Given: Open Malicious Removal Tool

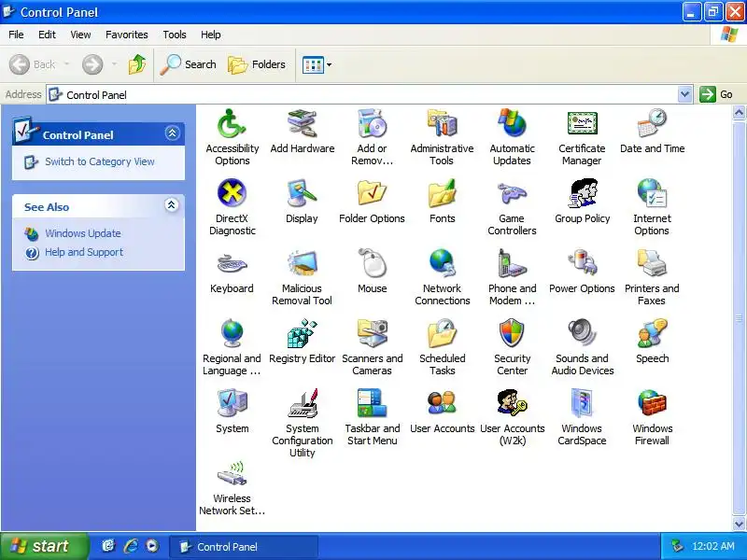Looking at the screenshot, I should pos(302,264).
